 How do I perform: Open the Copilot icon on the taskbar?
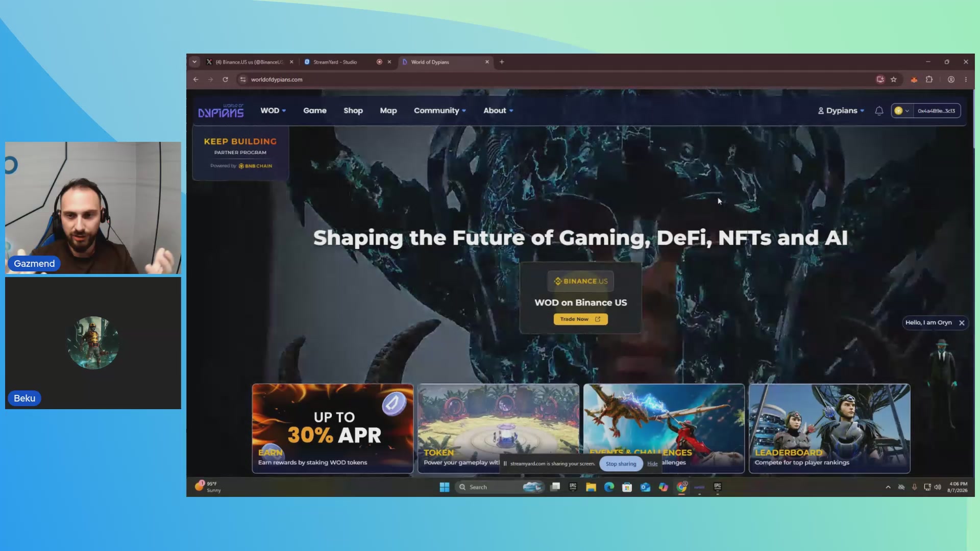coord(663,487)
